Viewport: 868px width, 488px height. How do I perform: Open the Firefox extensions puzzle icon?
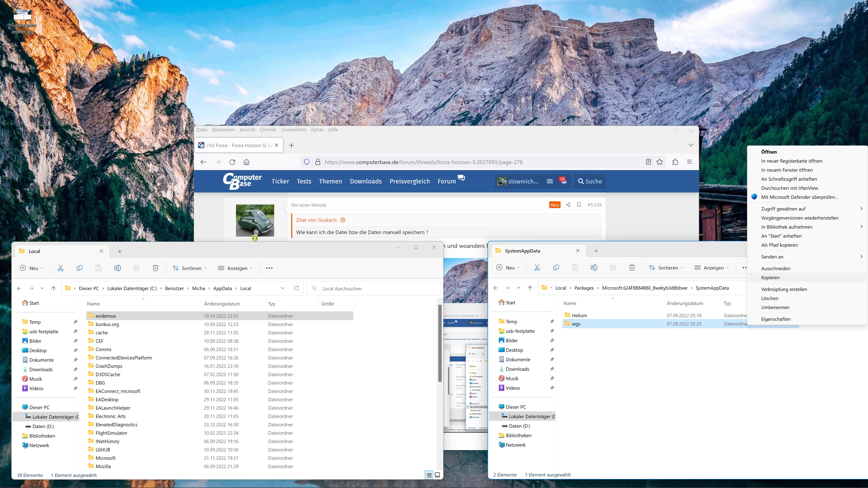tap(675, 162)
